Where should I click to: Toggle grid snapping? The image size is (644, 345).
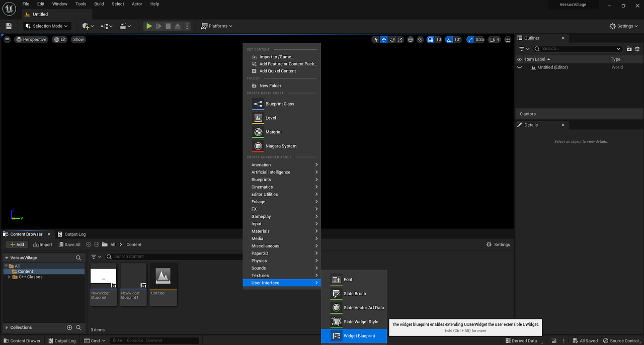(431, 40)
